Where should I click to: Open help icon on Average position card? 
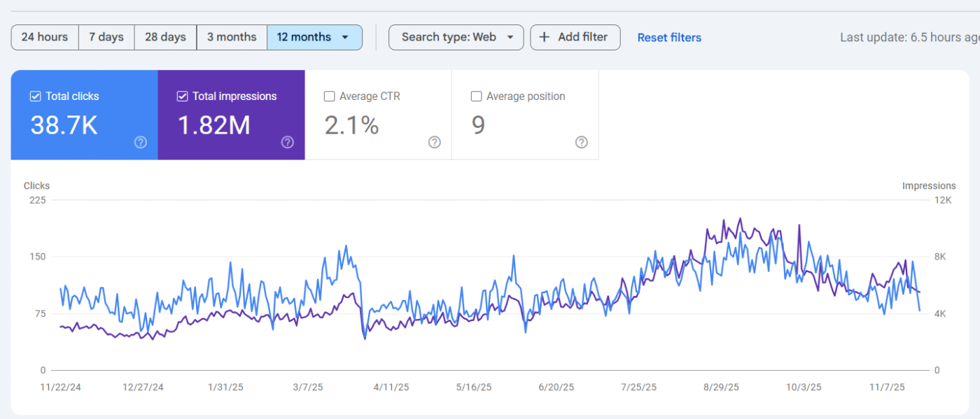[x=582, y=143]
